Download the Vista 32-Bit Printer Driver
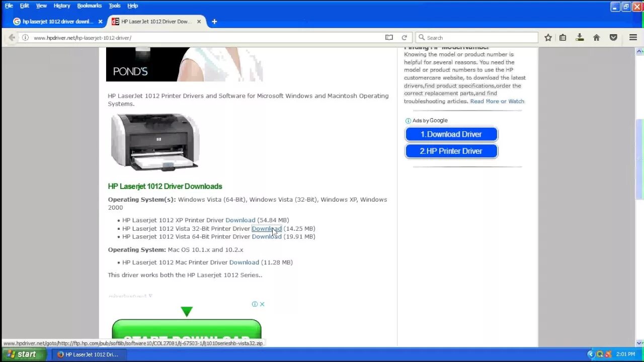This screenshot has height=362, width=644. pos(267,228)
